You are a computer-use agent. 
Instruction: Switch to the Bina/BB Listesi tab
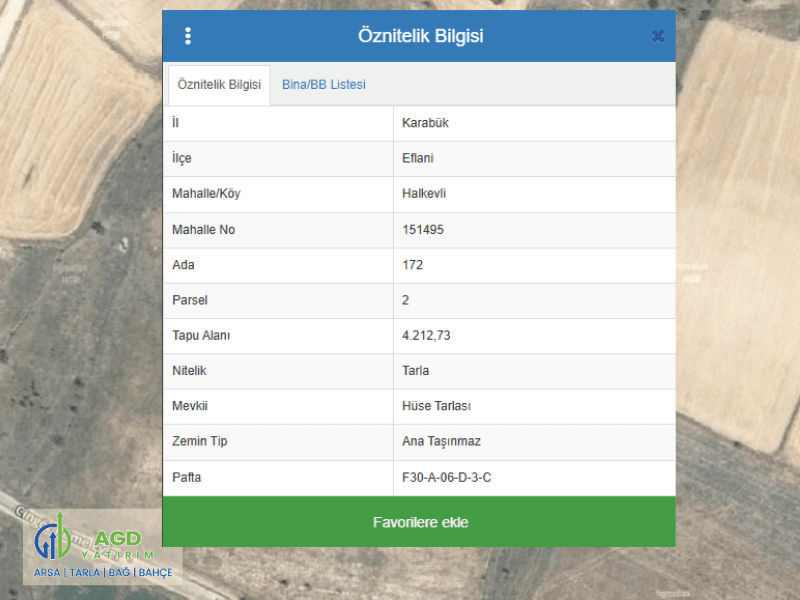pos(323,85)
